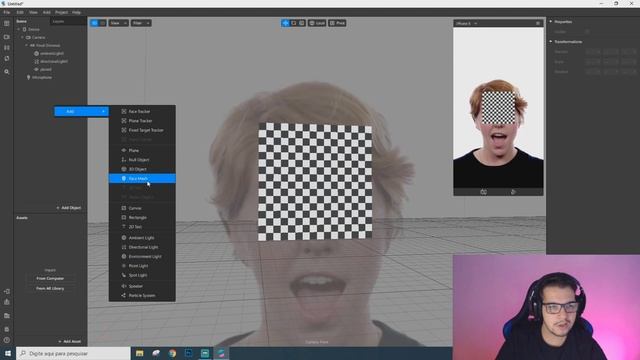Choose Rectangle in the Add menu

click(142, 217)
